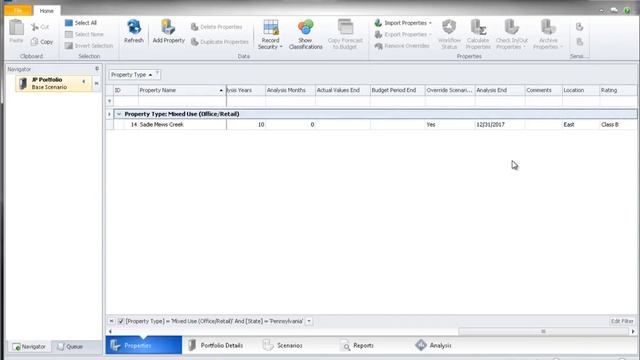Click the Comments column header

[x=543, y=90]
